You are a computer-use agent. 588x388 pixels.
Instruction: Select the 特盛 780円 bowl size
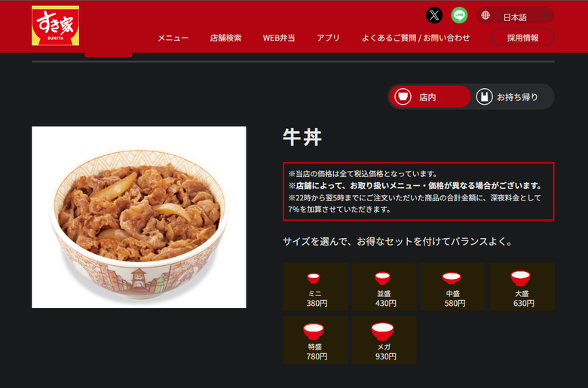tap(315, 340)
